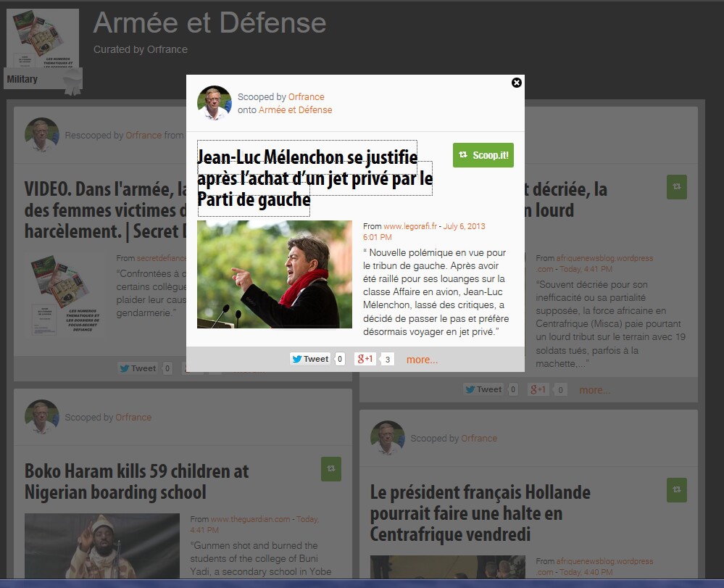
Task: Click the g+1 button under the Misca post
Action: click(538, 389)
